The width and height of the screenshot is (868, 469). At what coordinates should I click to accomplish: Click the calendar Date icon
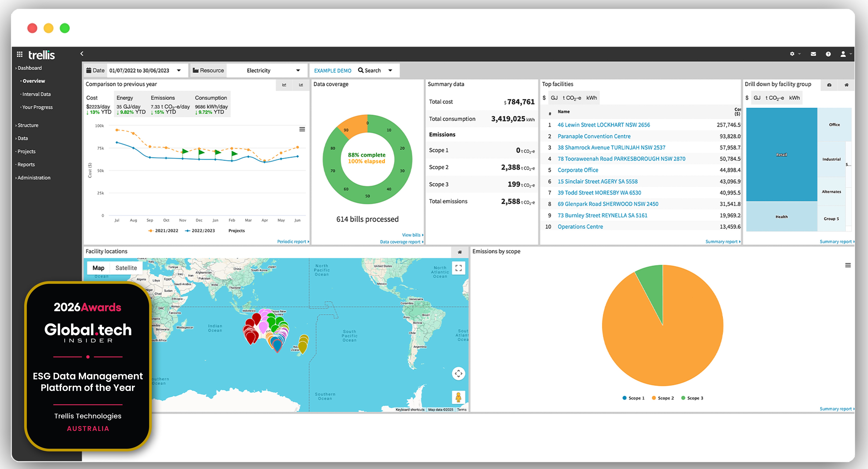(x=89, y=70)
